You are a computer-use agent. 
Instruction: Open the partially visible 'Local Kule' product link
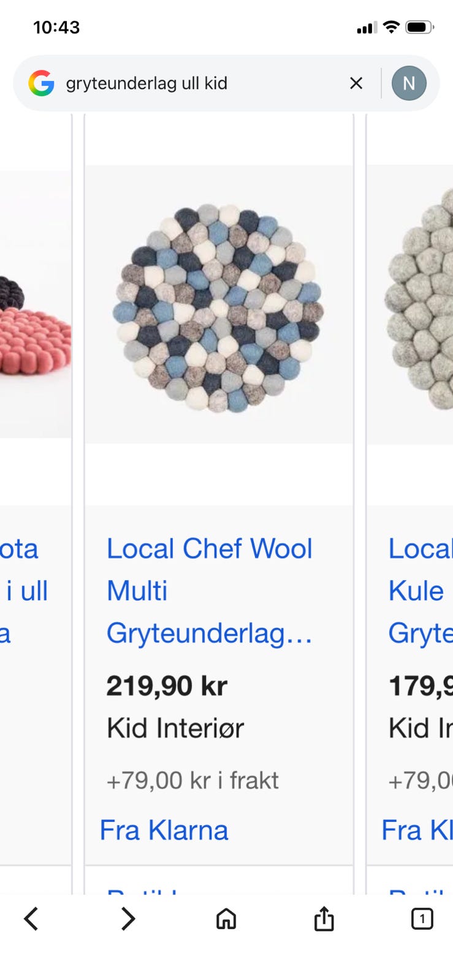click(x=420, y=591)
